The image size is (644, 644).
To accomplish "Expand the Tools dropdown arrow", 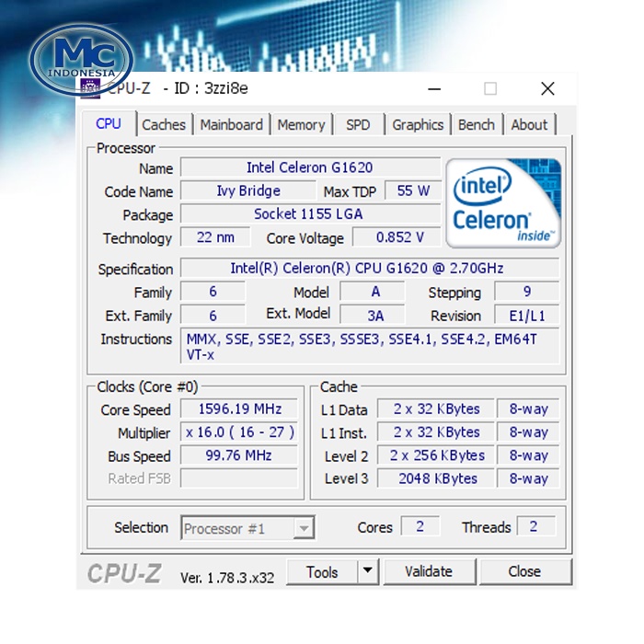I will tap(367, 571).
